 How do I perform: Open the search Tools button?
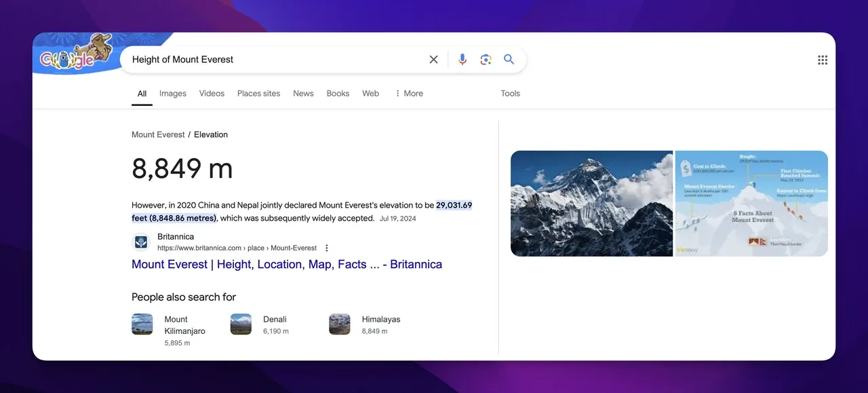click(x=511, y=94)
